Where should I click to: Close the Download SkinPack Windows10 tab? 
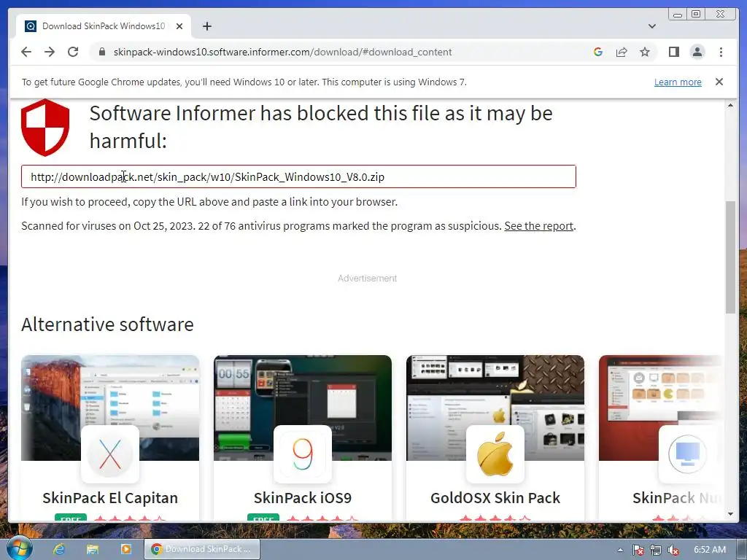point(179,26)
